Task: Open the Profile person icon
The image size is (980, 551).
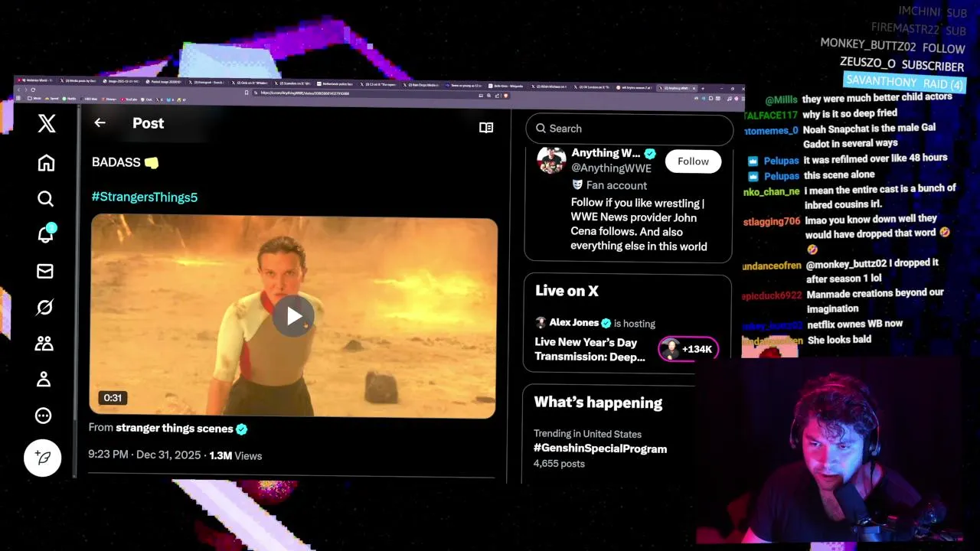Action: pos(44,379)
